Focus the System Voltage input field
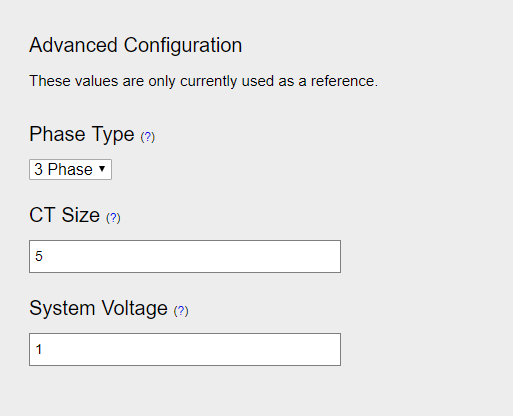Viewport: 514px width, 418px height. [185, 349]
